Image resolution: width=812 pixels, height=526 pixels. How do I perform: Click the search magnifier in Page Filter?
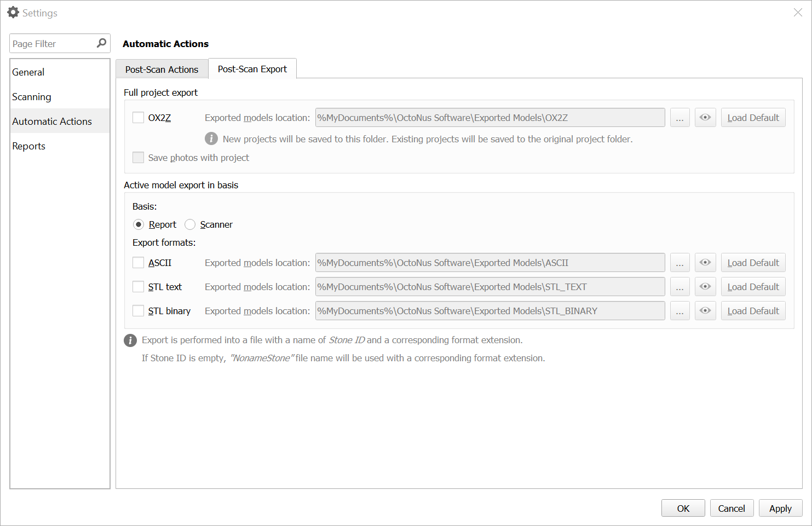pyautogui.click(x=101, y=43)
